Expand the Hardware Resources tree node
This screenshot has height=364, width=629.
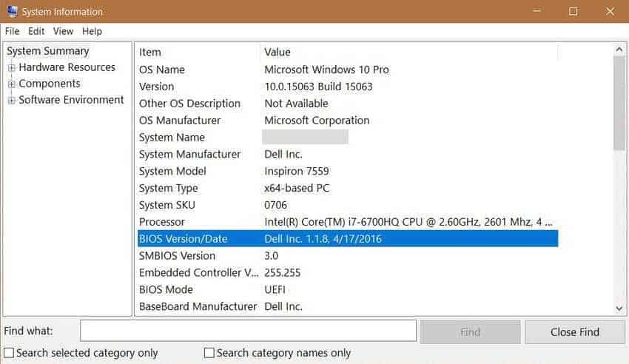click(x=12, y=68)
